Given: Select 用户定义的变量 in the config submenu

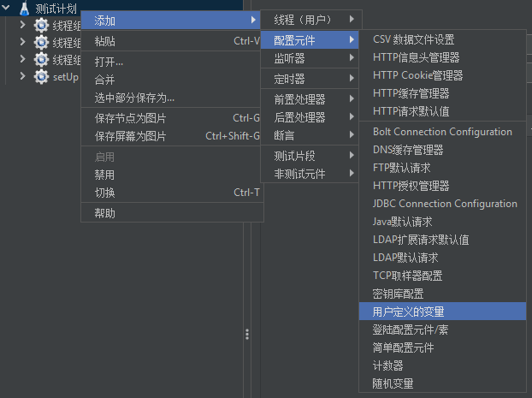Looking at the screenshot, I should pos(409,312).
